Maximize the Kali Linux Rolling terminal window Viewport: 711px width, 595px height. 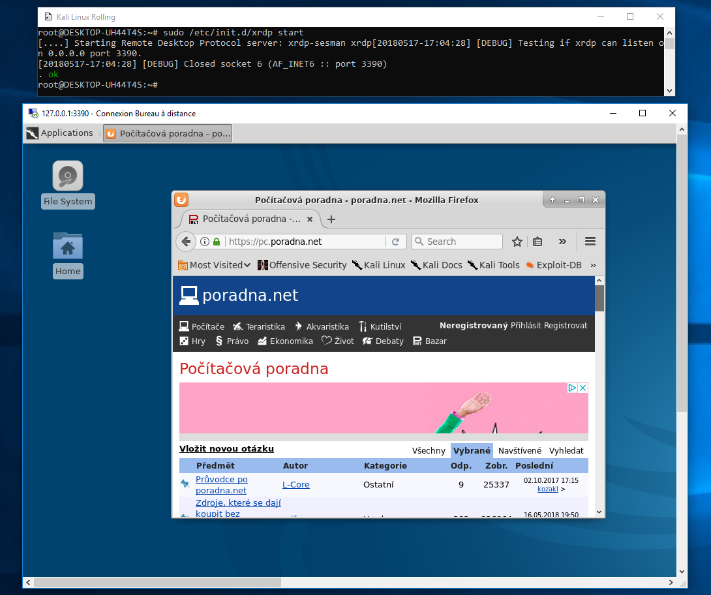coord(630,17)
